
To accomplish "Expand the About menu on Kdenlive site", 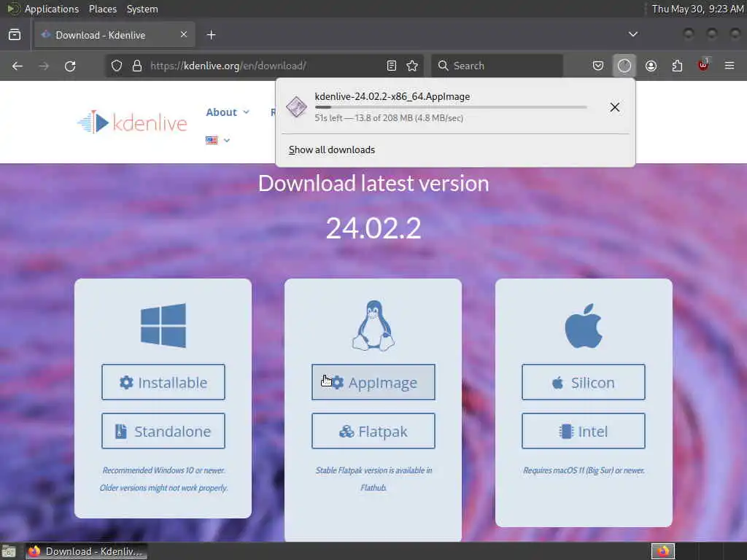I will [228, 112].
